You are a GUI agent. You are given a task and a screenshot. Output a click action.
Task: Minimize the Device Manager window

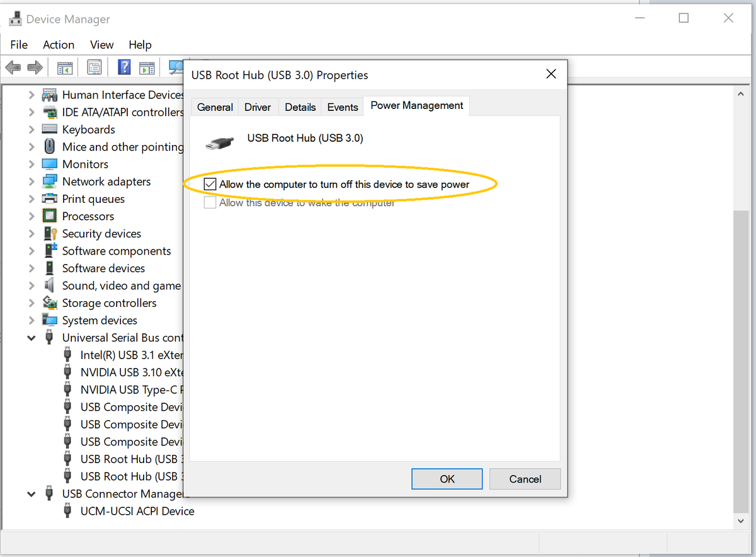[x=639, y=18]
